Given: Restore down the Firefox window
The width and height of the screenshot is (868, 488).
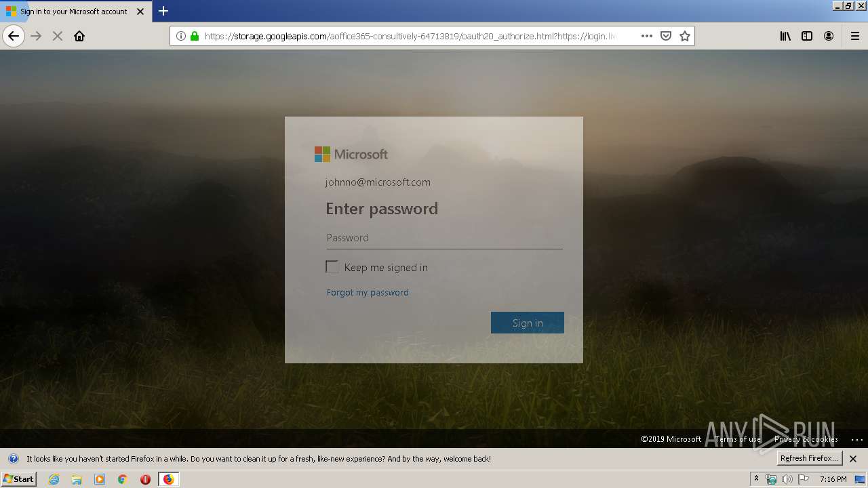Looking at the screenshot, I should [848, 5].
